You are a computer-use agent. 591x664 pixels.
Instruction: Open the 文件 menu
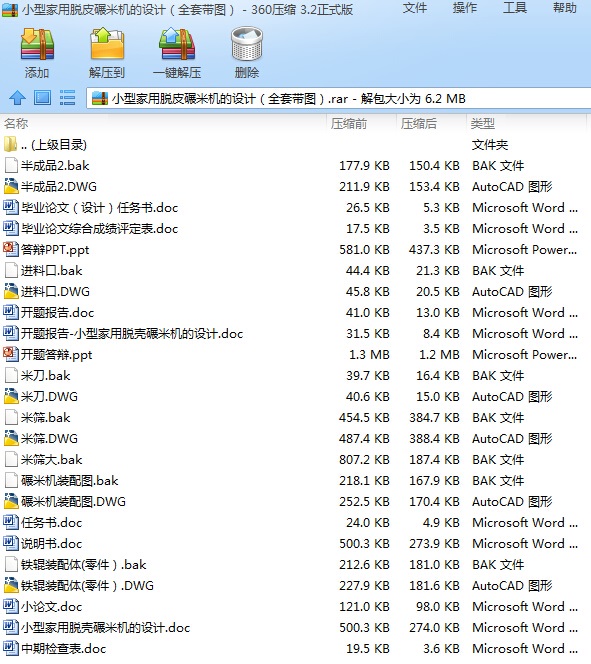click(414, 8)
